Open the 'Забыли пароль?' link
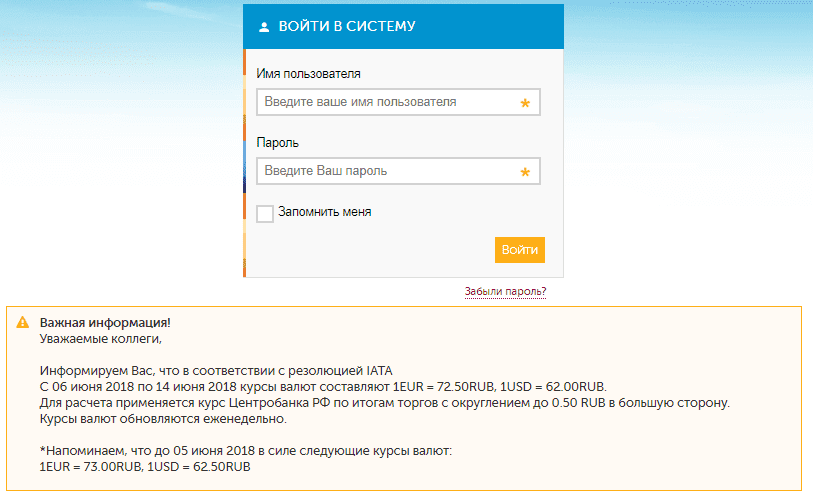This screenshot has width=813, height=491. tap(505, 291)
